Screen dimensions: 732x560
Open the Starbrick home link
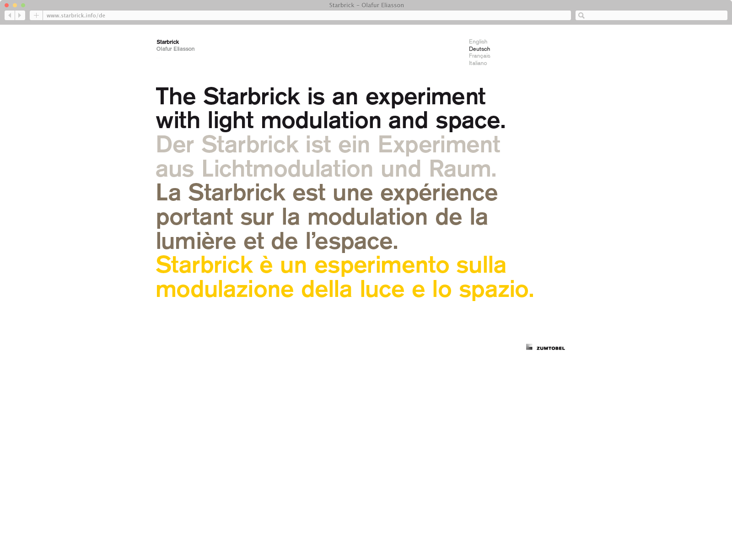coord(167,42)
